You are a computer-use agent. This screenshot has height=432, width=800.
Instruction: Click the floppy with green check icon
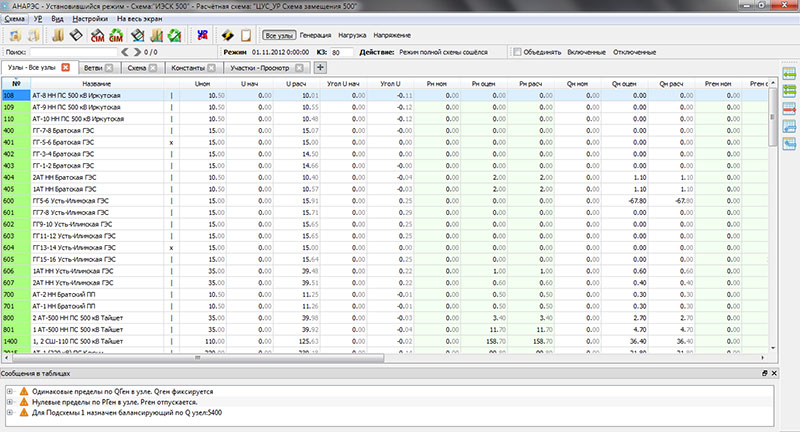click(x=137, y=35)
